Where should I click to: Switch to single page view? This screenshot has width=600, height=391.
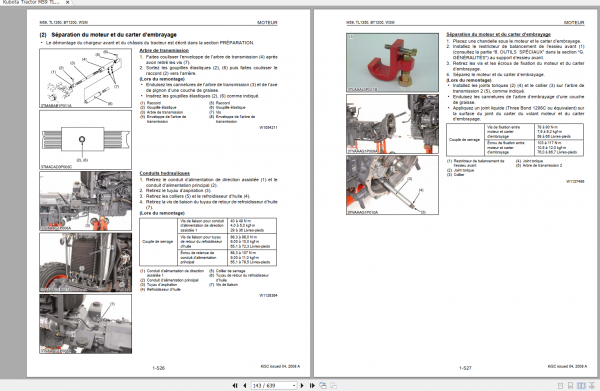click(x=560, y=386)
